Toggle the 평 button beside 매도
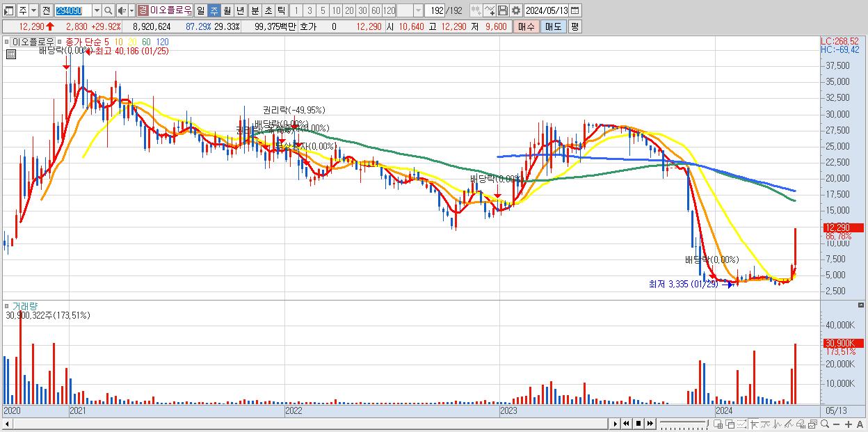 pos(574,26)
